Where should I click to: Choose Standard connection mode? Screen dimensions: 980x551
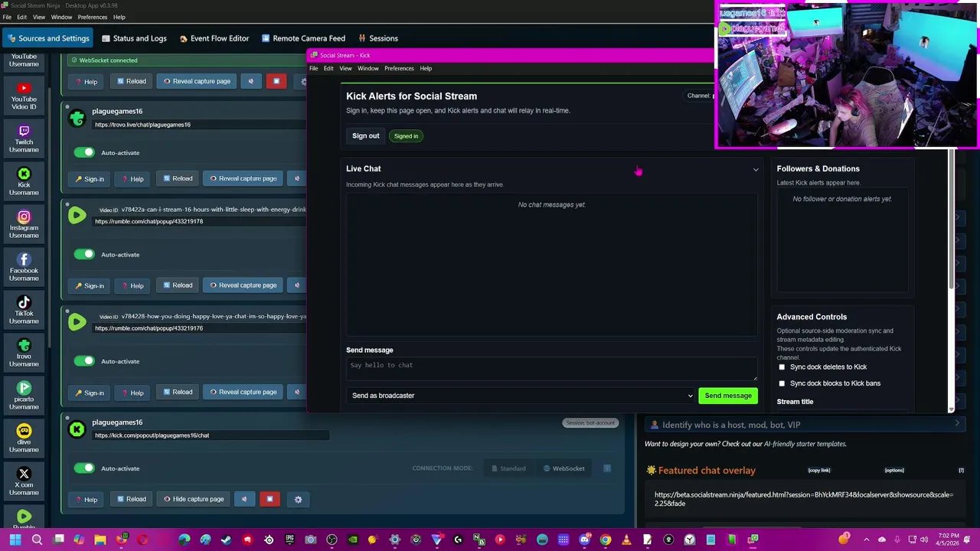508,468
